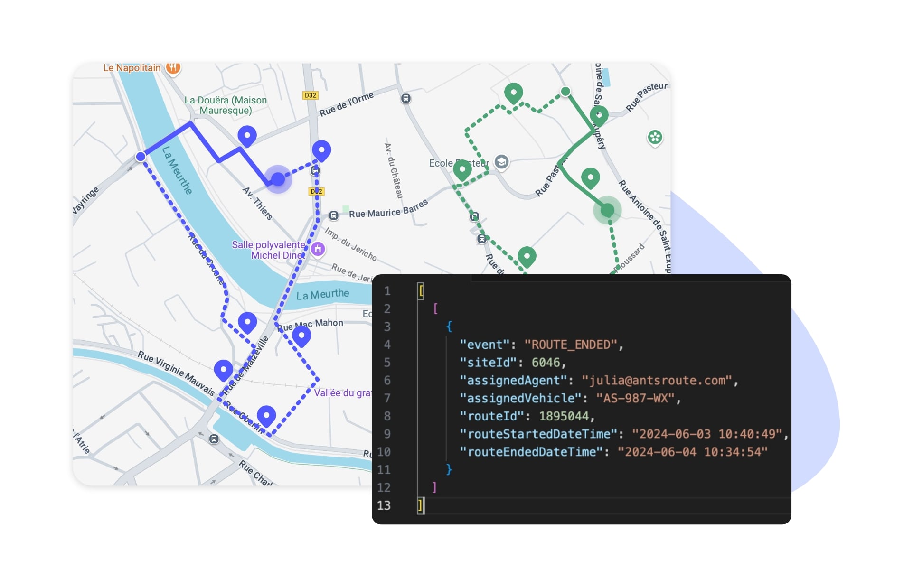Click blue pulsing position marker near Av. Thiers

pyautogui.click(x=278, y=179)
